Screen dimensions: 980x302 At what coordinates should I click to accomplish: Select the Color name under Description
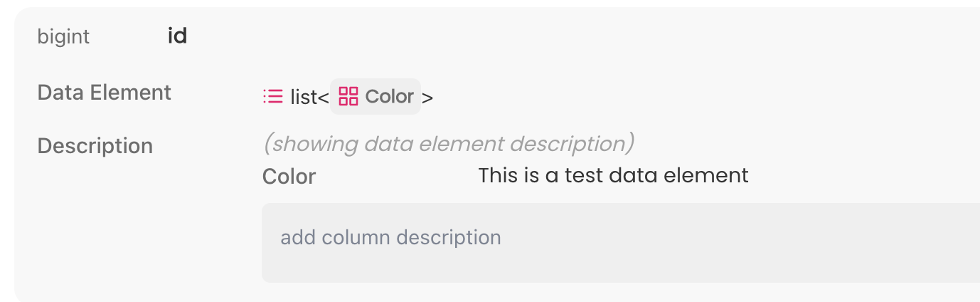point(289,177)
